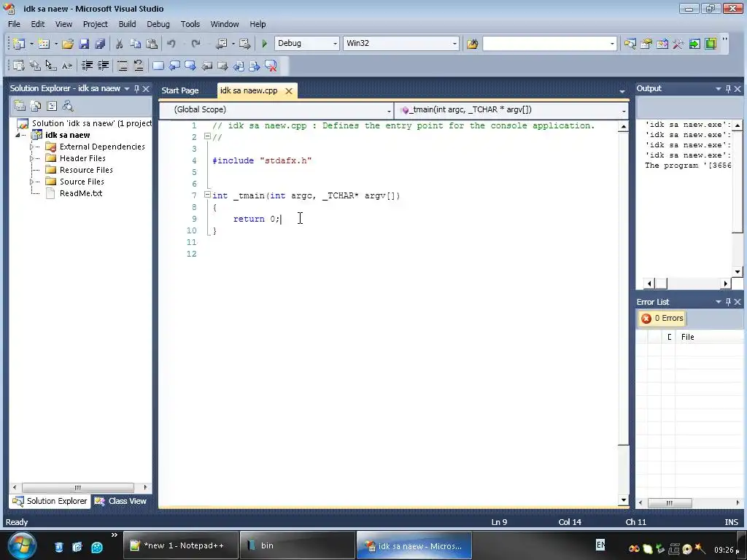Expand the External Dependencies folder
747x560 pixels.
pyautogui.click(x=31, y=147)
